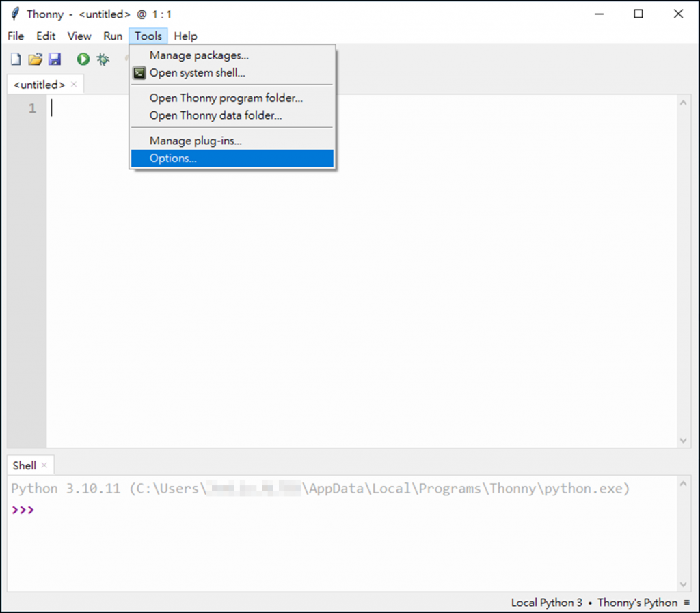
Task: Select Open Thonny program folder...
Action: [x=232, y=98]
